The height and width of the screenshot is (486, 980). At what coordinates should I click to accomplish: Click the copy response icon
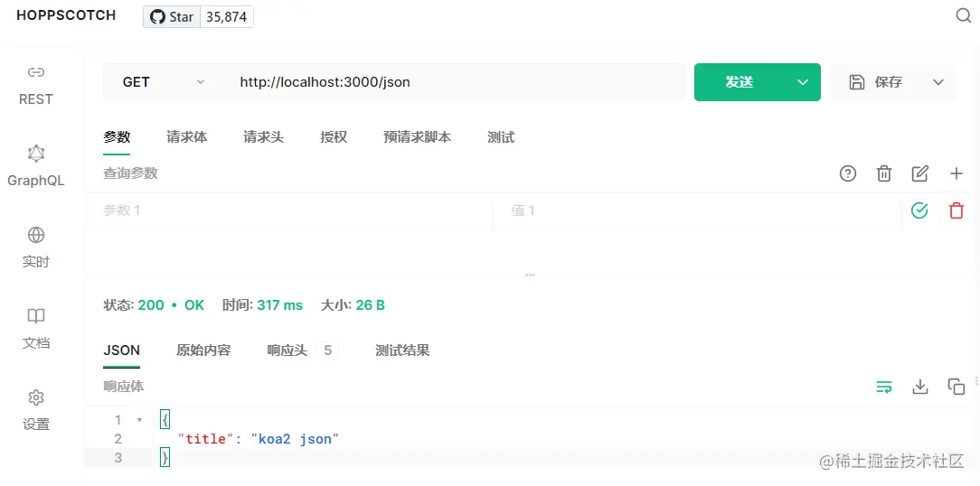pyautogui.click(x=956, y=387)
